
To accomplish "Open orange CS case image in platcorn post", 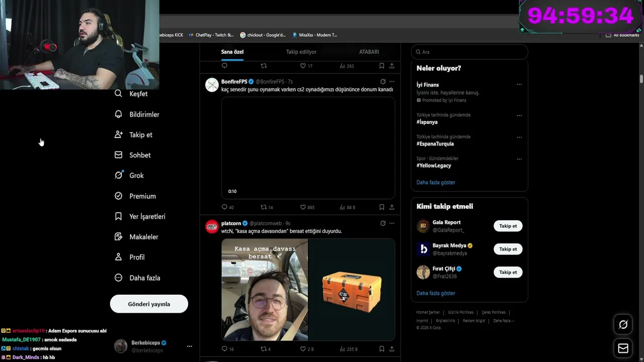I will (x=352, y=290).
